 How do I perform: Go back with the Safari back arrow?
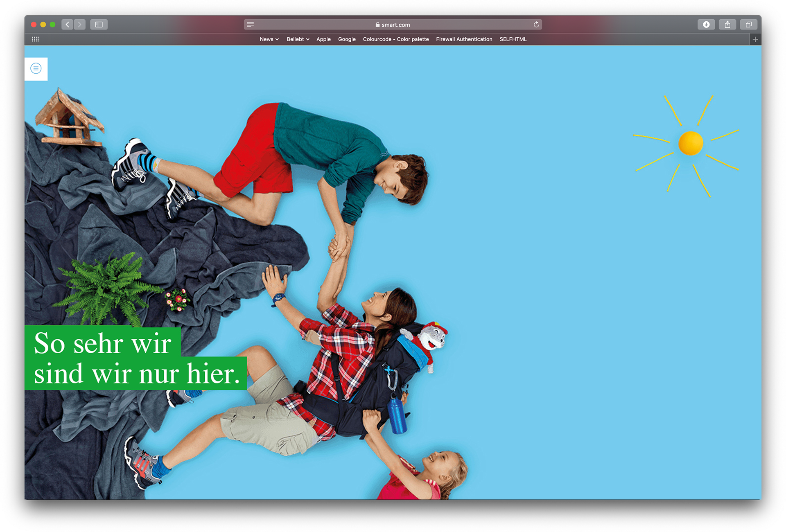tap(68, 25)
